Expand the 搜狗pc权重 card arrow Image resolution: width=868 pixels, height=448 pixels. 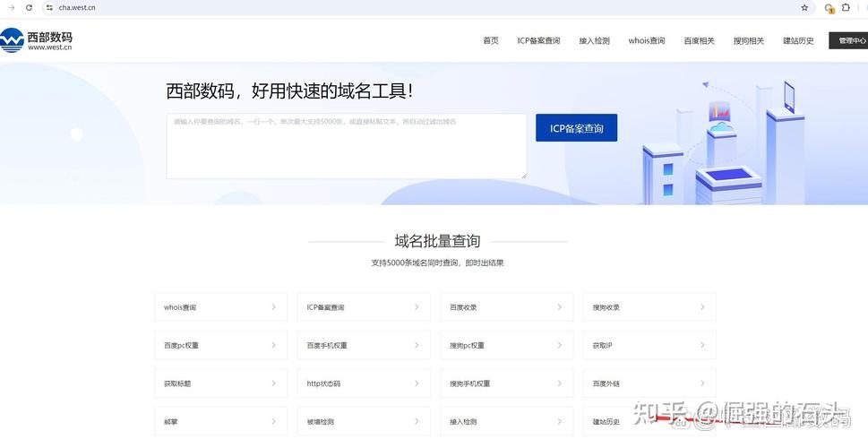(x=559, y=345)
